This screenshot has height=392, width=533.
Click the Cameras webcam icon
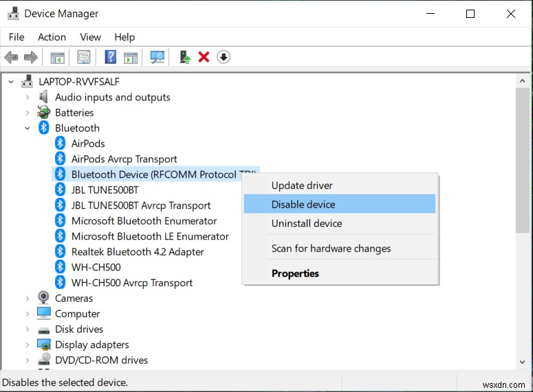(x=43, y=298)
